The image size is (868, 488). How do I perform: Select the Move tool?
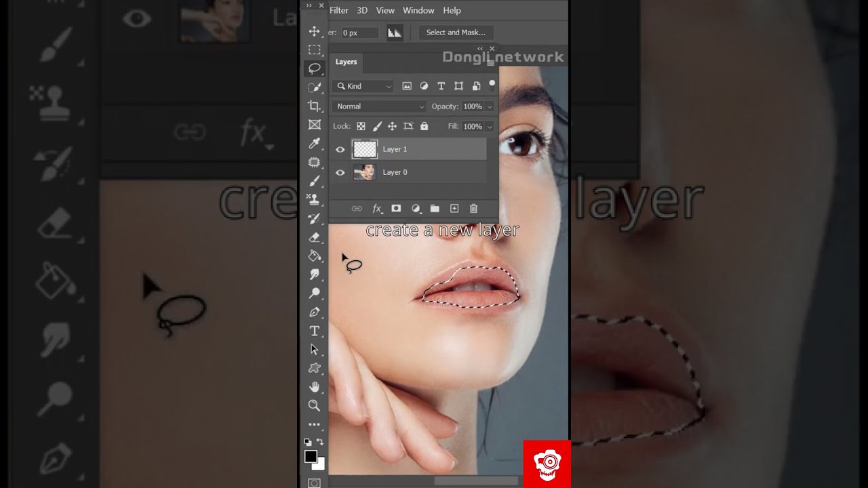pyautogui.click(x=315, y=31)
